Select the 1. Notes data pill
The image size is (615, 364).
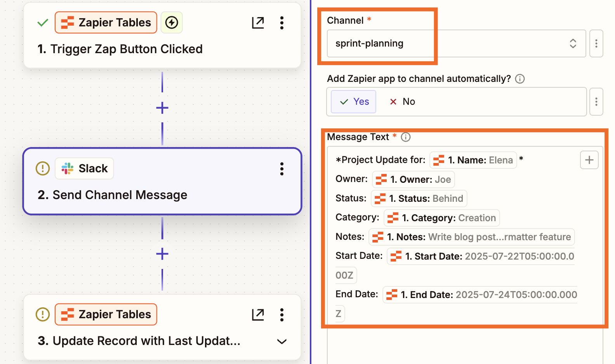(x=472, y=237)
